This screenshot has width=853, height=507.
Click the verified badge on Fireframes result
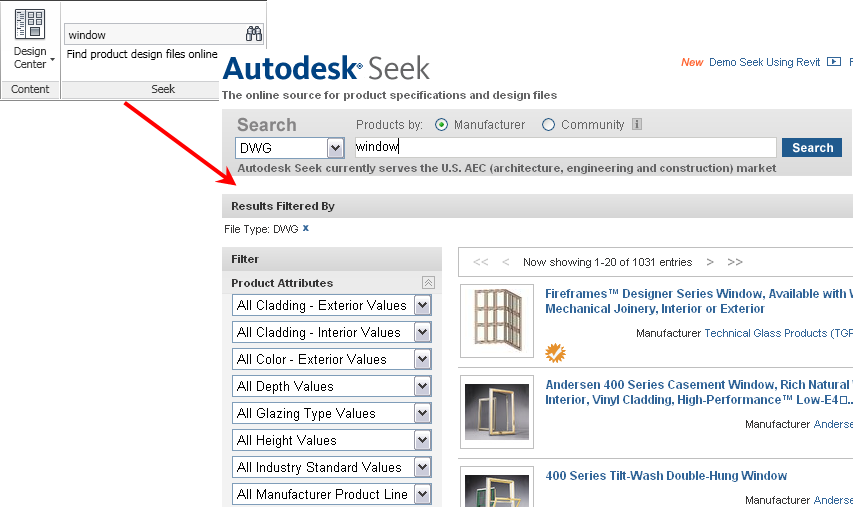click(555, 353)
